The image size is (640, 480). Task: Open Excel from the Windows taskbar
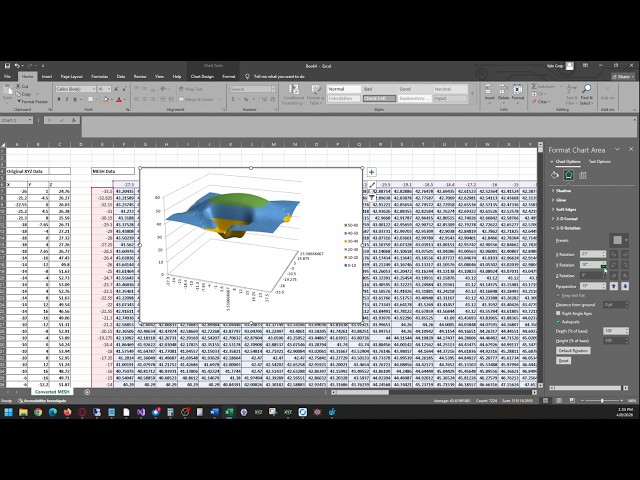tap(229, 412)
